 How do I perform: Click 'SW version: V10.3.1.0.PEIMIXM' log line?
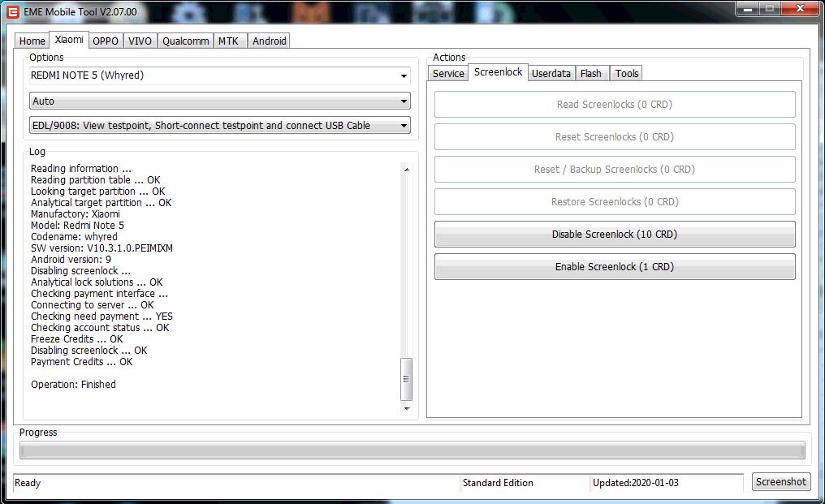click(102, 248)
